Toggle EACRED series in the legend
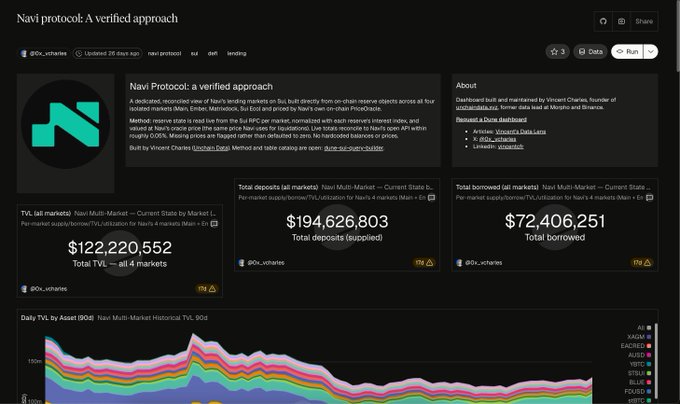This screenshot has width=680, height=404. tap(636, 346)
